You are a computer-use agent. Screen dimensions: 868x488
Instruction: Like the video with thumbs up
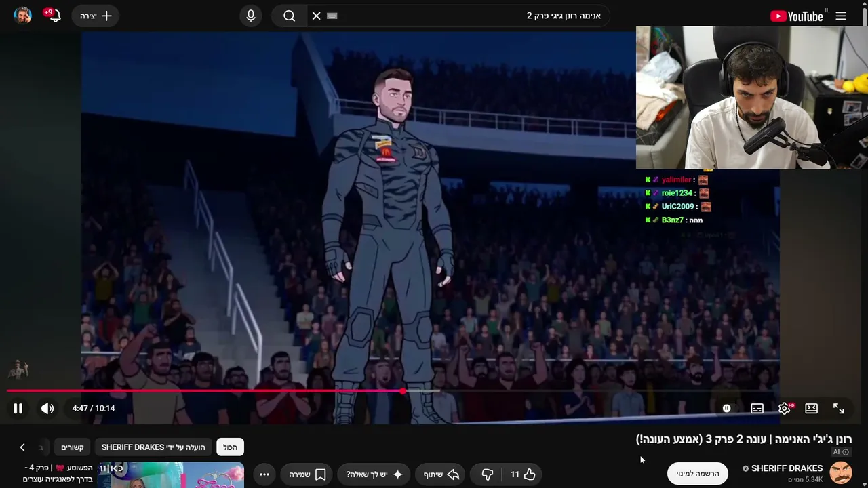coord(523,474)
